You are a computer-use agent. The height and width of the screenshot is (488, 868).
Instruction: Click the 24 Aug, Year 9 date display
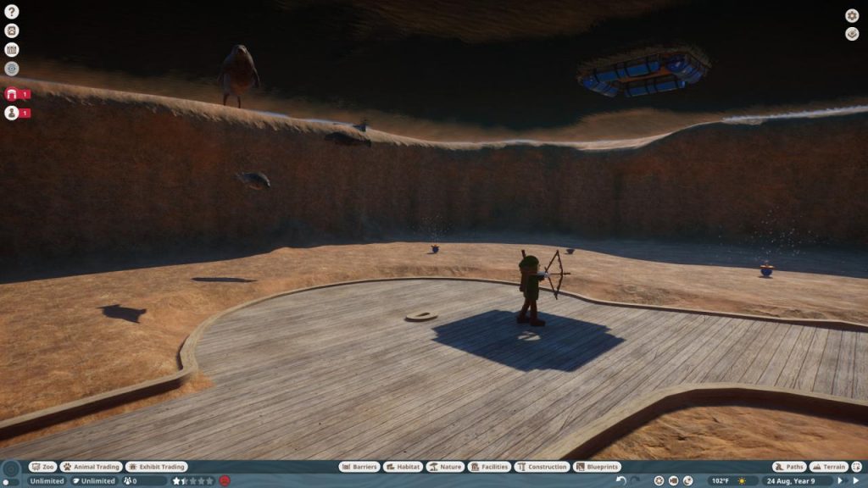[x=791, y=481]
